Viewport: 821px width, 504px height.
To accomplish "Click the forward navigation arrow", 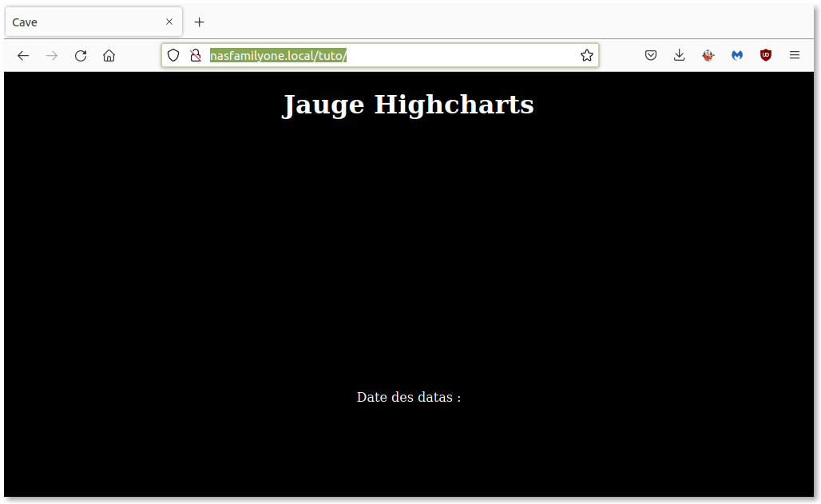I will [52, 56].
